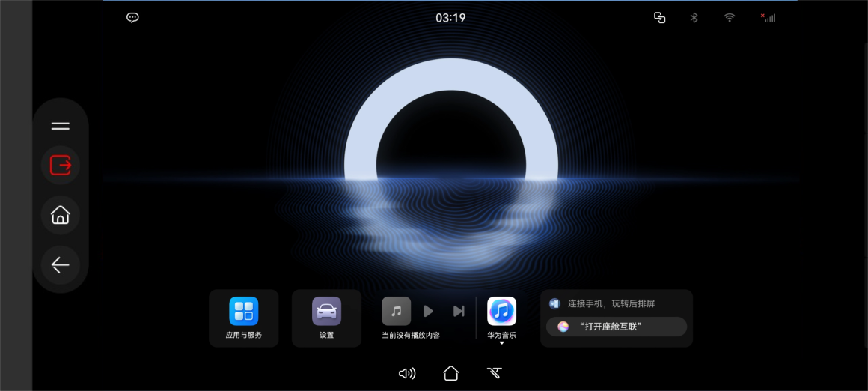The height and width of the screenshot is (391, 868).
Task: Toggle Bluetooth from the status bar icon
Action: (x=694, y=18)
